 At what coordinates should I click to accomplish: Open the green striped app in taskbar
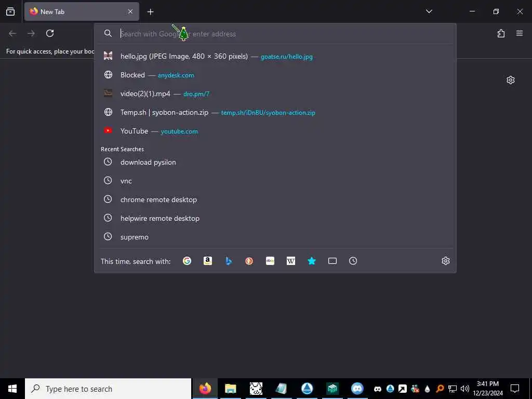pyautogui.click(x=332, y=389)
